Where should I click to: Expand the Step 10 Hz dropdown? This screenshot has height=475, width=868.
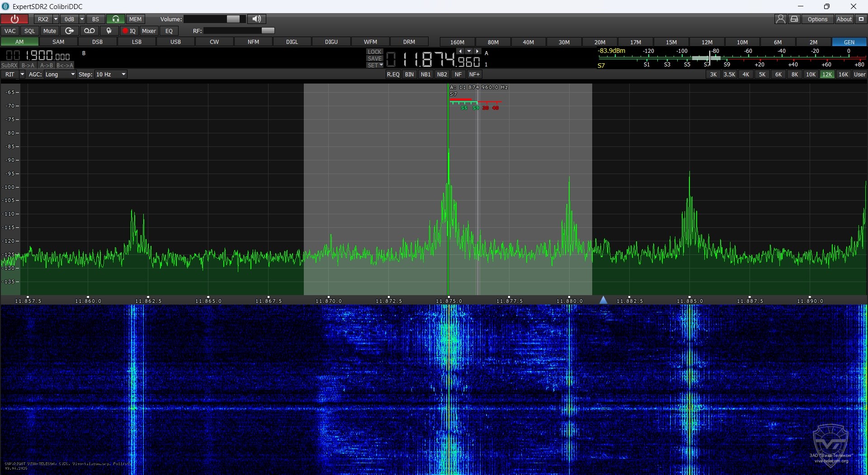pos(110,75)
